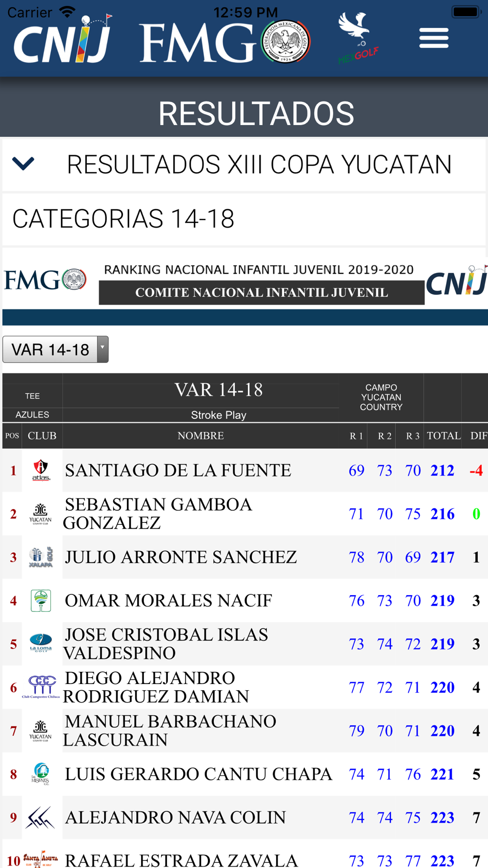Click the Las Misiones club icon
The width and height of the screenshot is (488, 868).
(x=41, y=774)
